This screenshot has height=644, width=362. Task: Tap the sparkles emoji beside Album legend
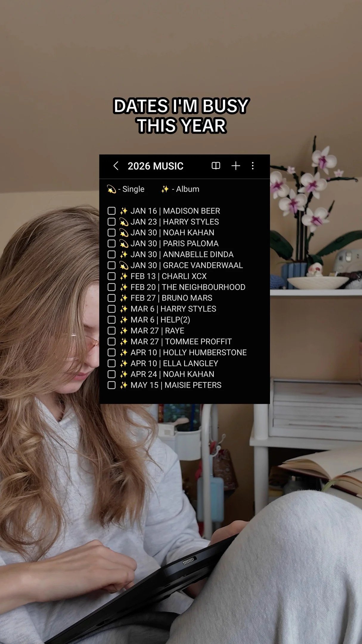[x=165, y=189]
